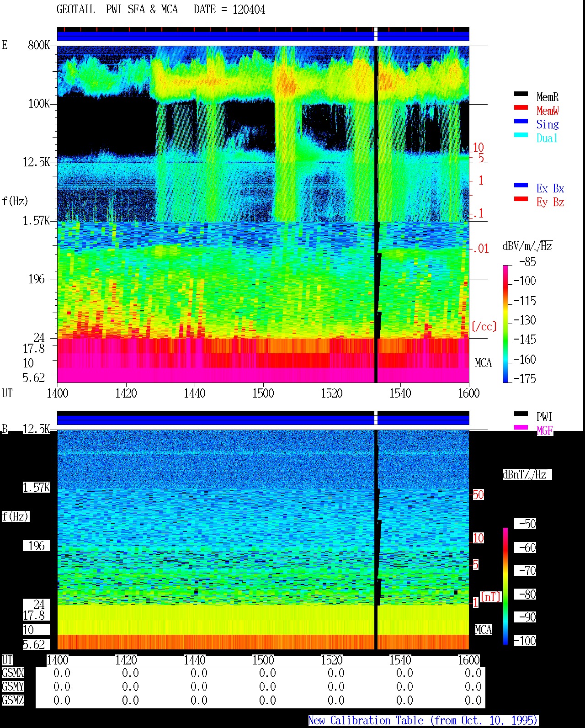Viewport: 585px width, 728px height.
Task: Click the 'PWI' legend label
Action: [544, 417]
